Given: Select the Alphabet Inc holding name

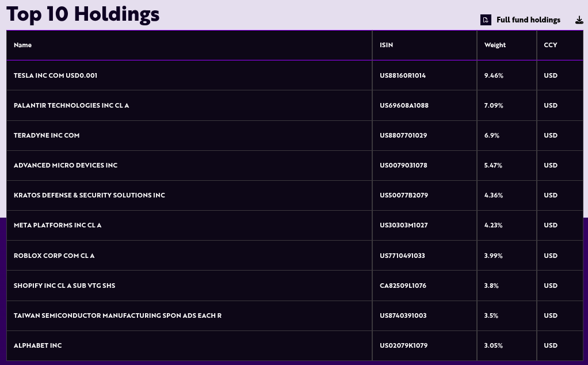Looking at the screenshot, I should (38, 345).
